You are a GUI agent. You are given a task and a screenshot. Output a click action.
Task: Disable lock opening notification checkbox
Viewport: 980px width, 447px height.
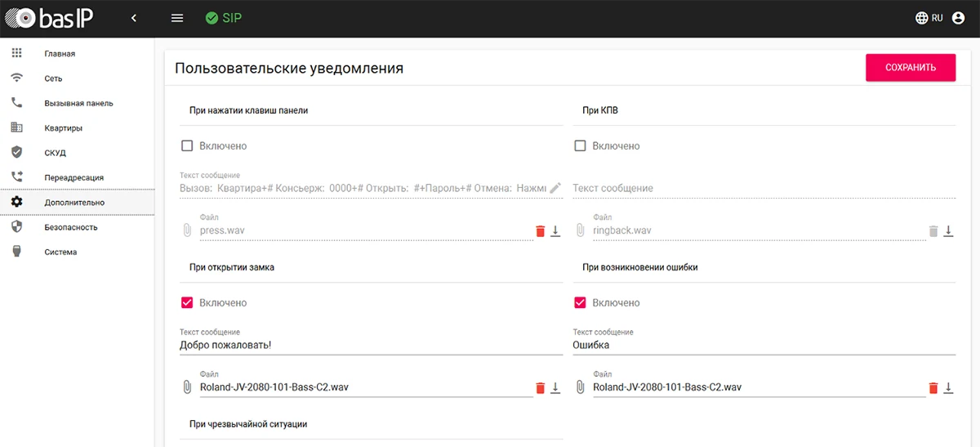pyautogui.click(x=187, y=303)
